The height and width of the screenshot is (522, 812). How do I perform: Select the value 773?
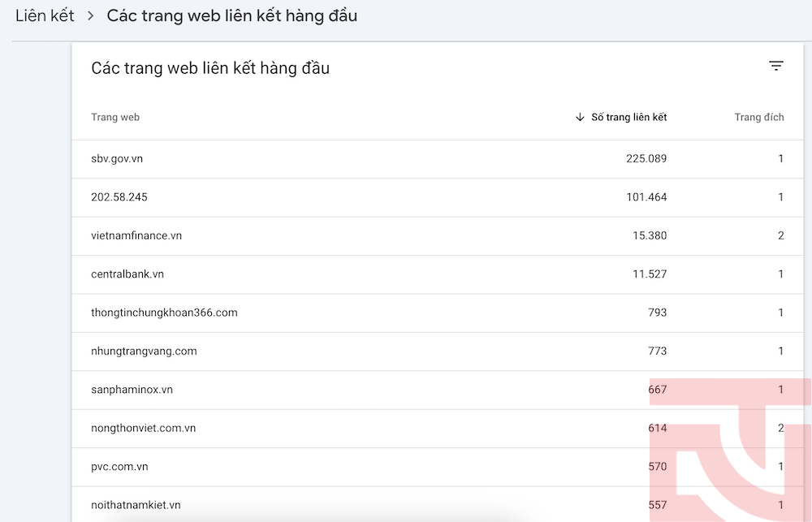coord(657,351)
